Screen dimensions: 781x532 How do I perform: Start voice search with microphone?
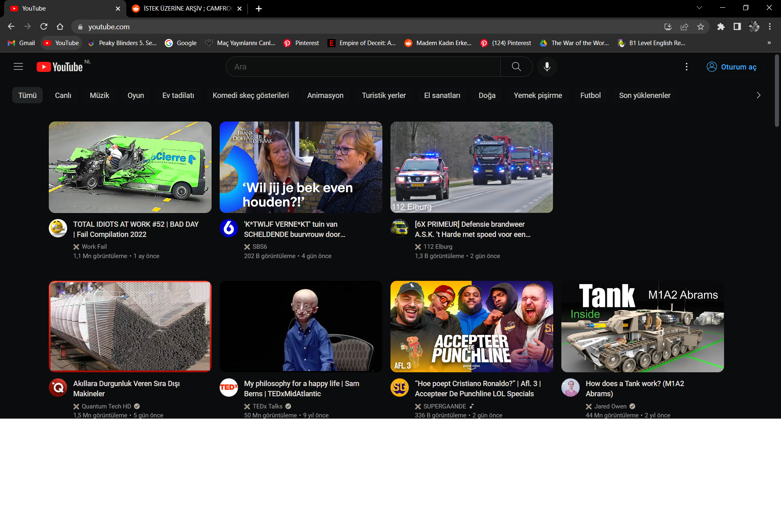point(547,67)
